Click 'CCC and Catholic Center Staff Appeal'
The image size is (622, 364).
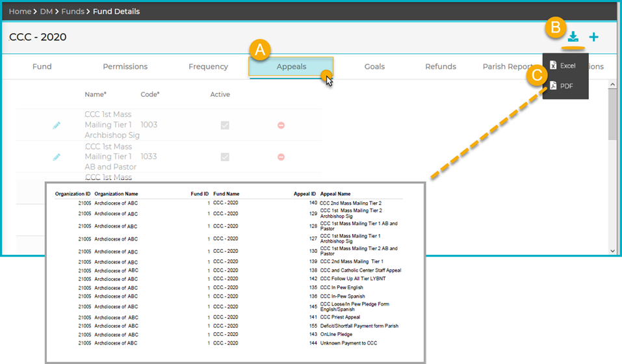pos(361,270)
